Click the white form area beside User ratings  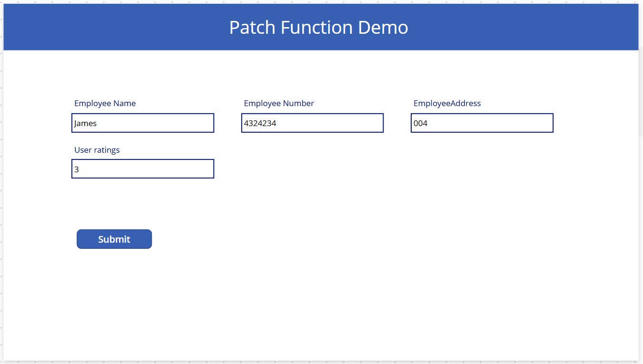tap(333, 169)
